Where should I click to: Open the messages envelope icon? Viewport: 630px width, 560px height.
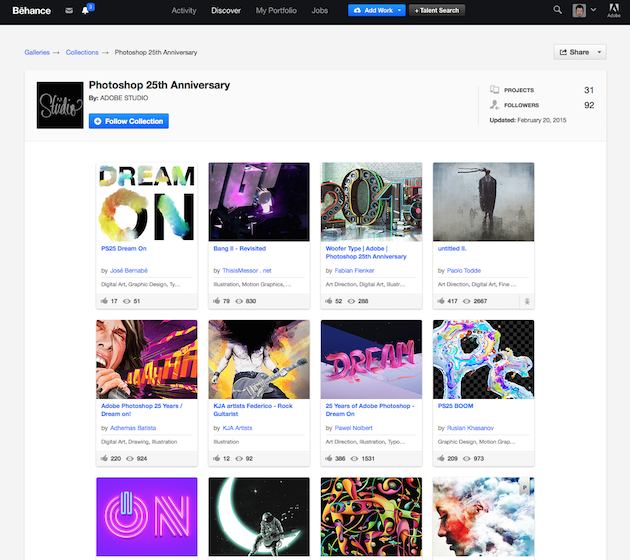[x=69, y=10]
